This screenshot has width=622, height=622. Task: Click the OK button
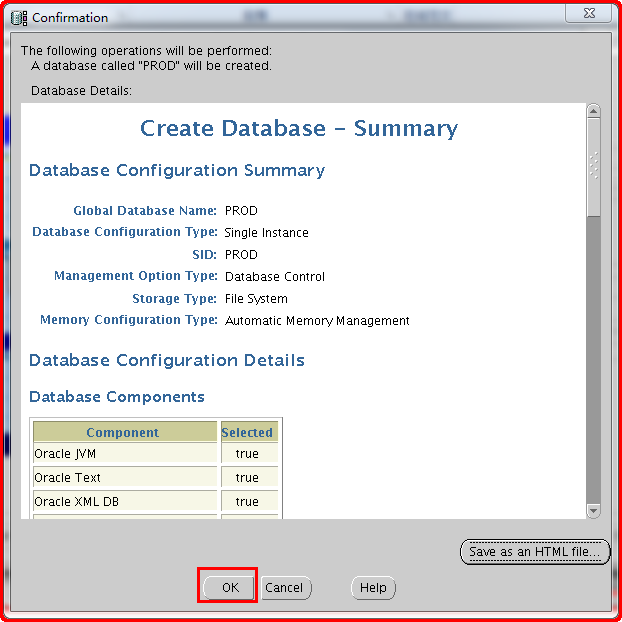(229, 587)
